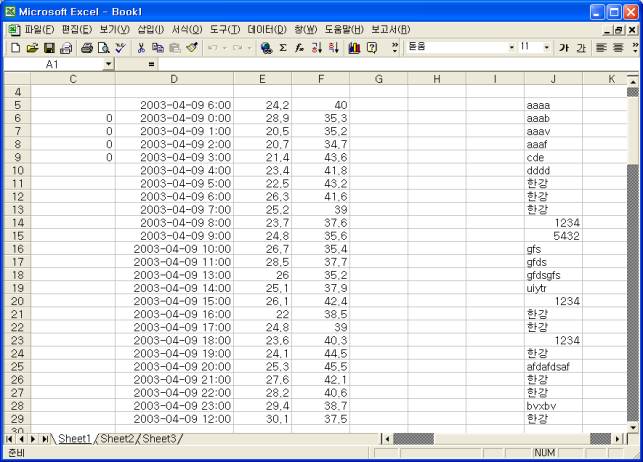Open the font size dropdown
643x462 pixels.
point(546,47)
